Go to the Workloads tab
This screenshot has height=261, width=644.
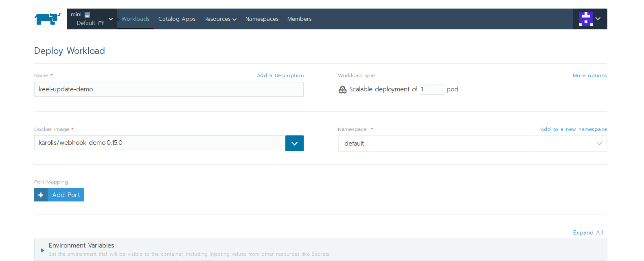pyautogui.click(x=135, y=19)
